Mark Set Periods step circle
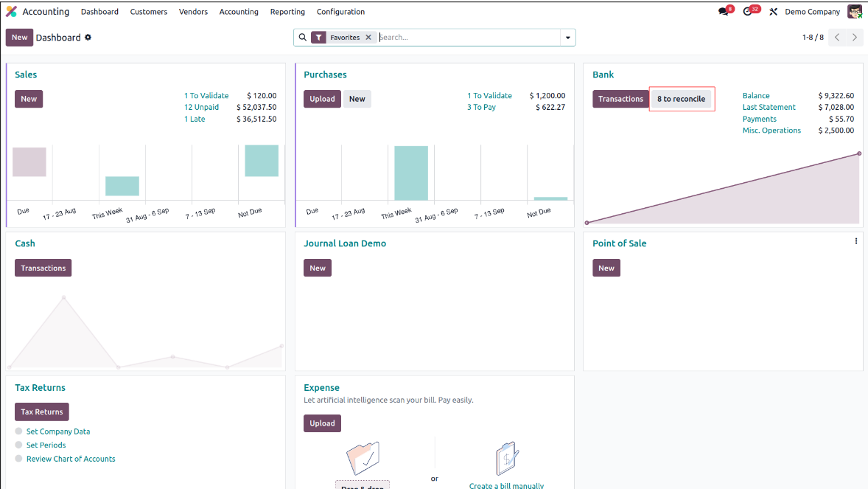Viewport: 868px width, 489px height. pyautogui.click(x=19, y=445)
